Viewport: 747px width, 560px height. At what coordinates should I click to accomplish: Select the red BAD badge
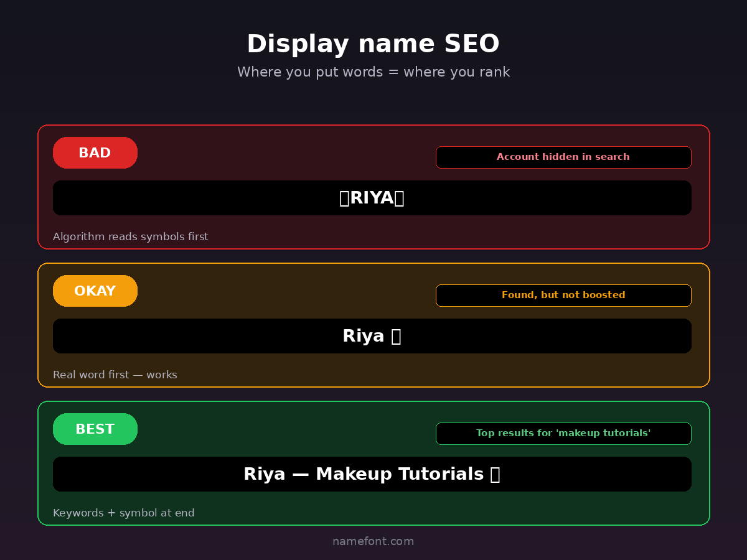pos(95,153)
